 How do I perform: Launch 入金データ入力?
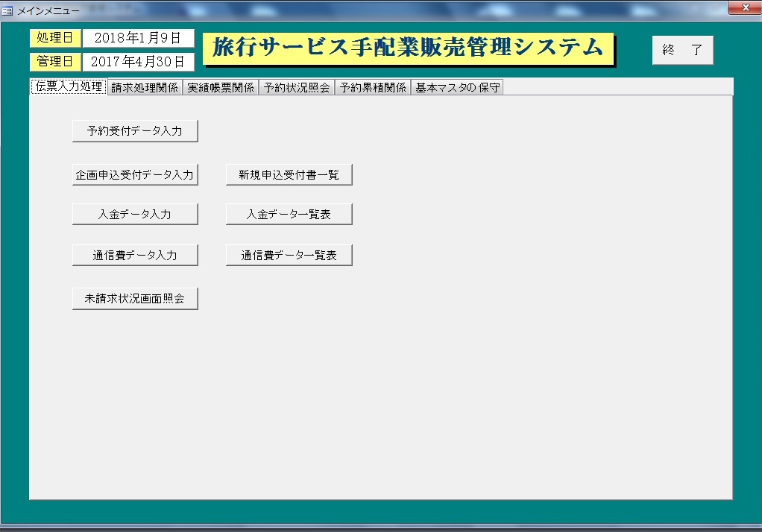135,215
